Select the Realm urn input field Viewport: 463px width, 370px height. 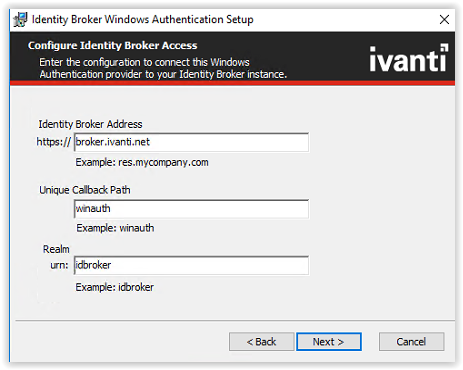click(x=191, y=265)
